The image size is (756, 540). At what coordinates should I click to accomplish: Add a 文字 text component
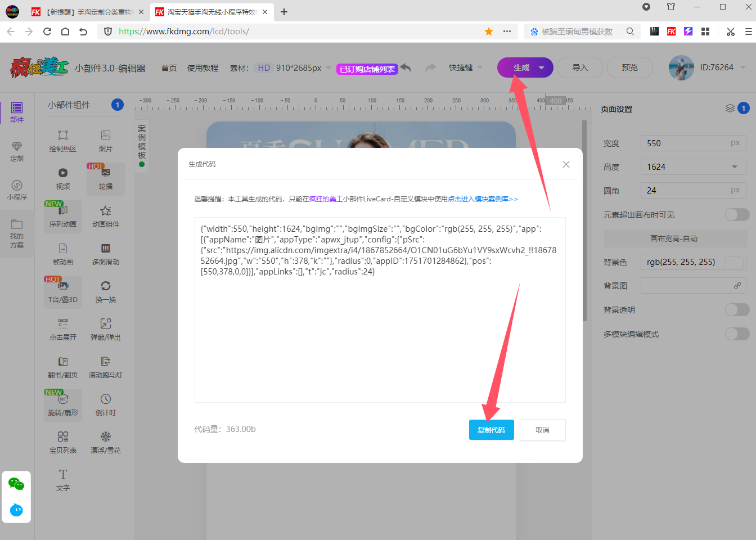pos(63,480)
